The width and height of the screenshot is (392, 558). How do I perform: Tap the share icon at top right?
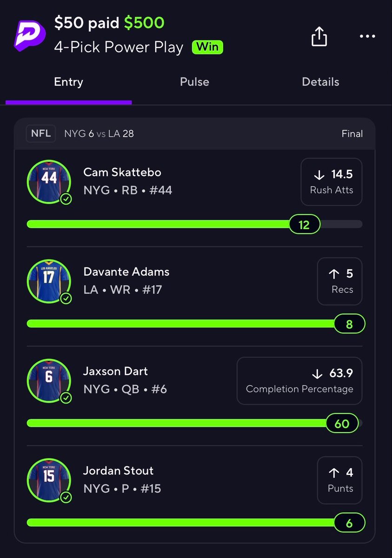[319, 36]
